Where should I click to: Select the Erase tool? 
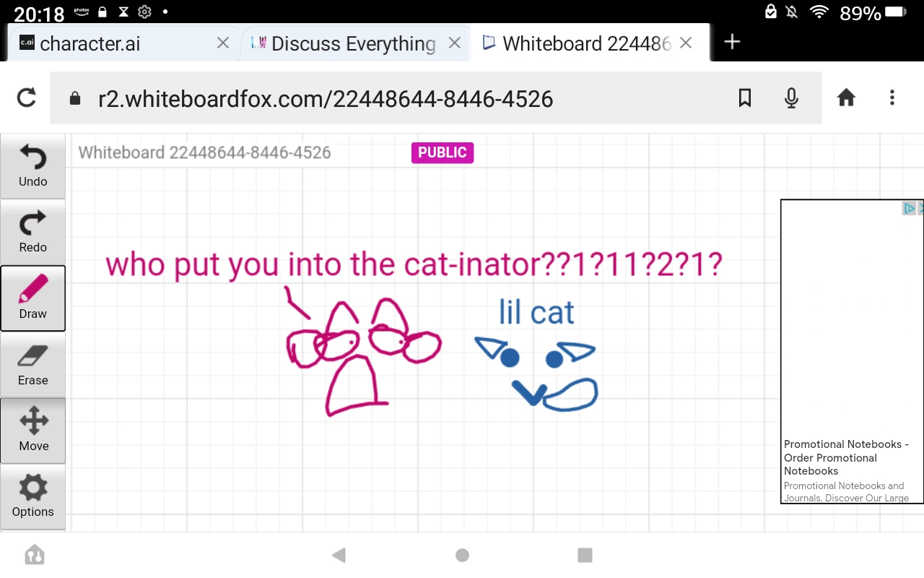(x=32, y=365)
